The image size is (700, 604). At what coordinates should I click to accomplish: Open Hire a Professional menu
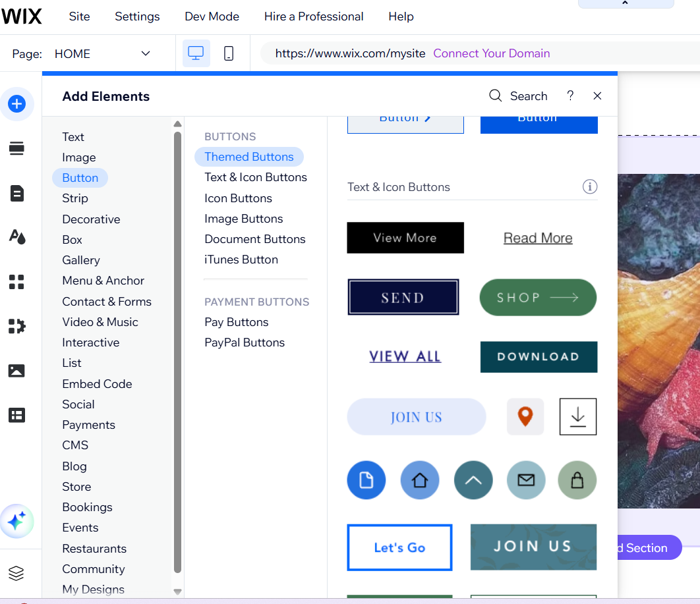point(314,16)
